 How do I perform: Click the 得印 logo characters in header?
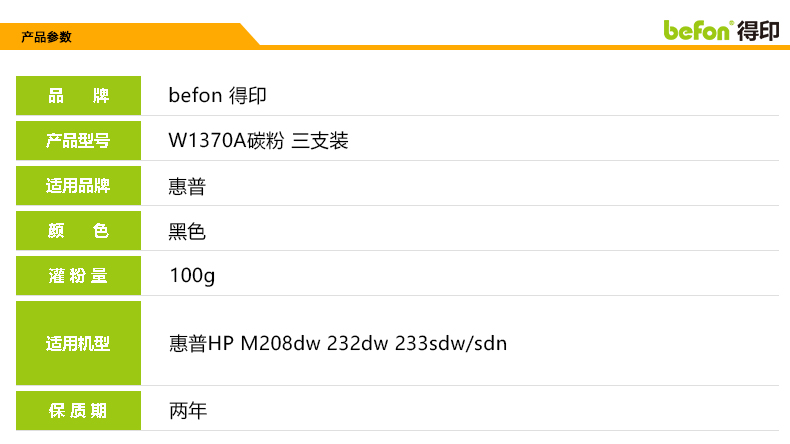(x=757, y=30)
